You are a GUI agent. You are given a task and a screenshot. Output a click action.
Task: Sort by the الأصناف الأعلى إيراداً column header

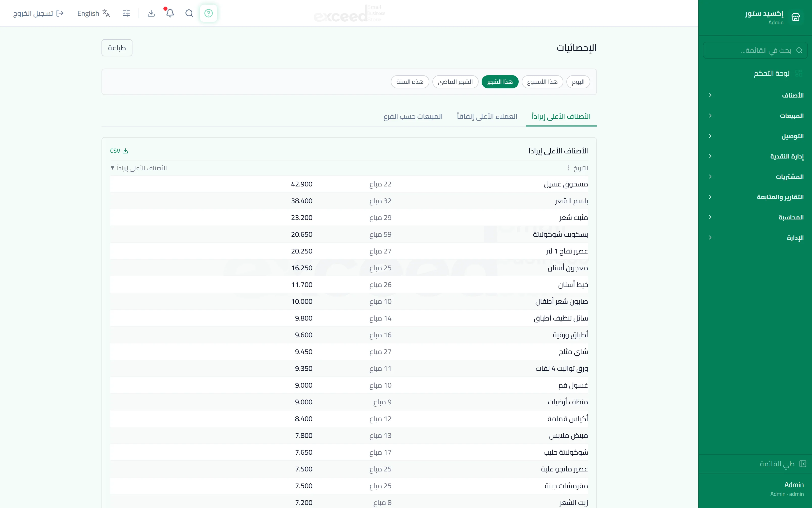(139, 168)
